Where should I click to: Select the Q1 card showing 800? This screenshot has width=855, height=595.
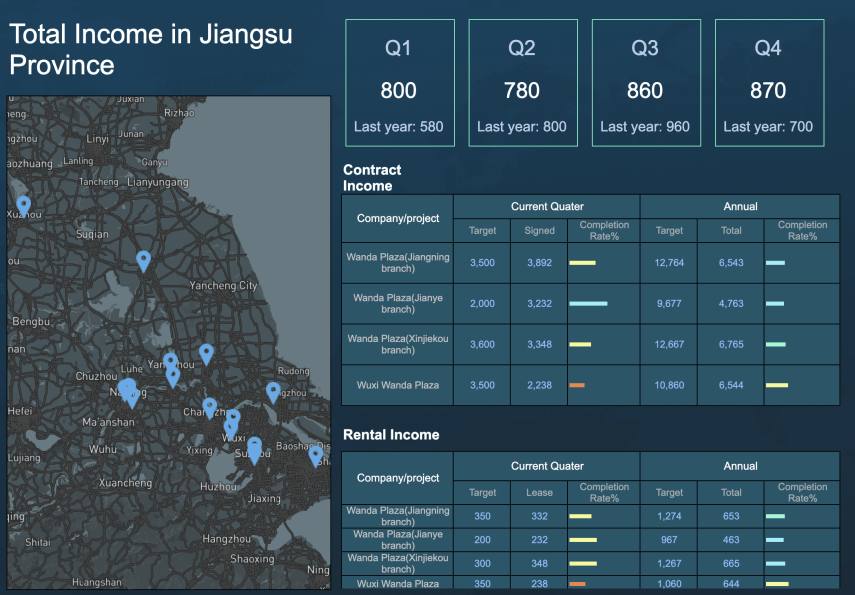point(399,80)
